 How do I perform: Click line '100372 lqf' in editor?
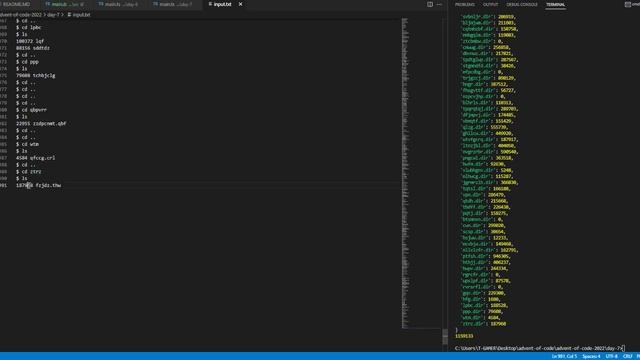(x=30, y=41)
